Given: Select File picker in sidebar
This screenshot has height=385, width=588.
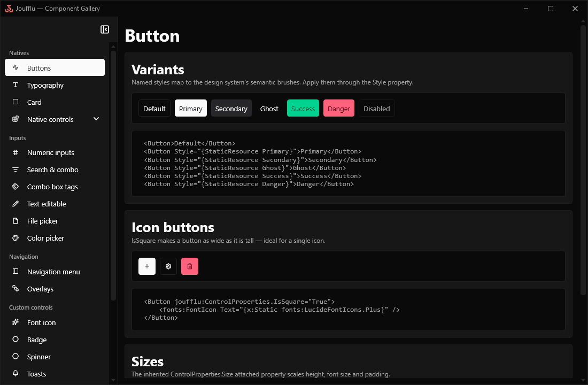Looking at the screenshot, I should coord(55,221).
